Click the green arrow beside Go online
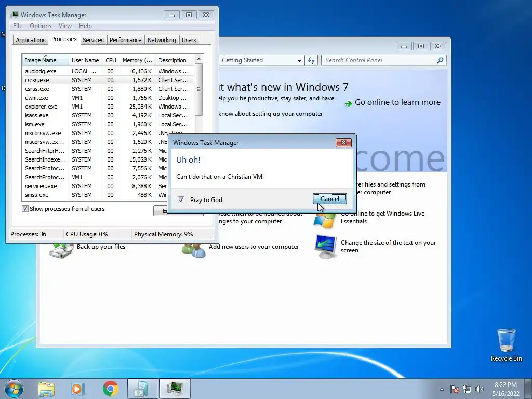Screen dimensions: 532x399 pos(348,103)
